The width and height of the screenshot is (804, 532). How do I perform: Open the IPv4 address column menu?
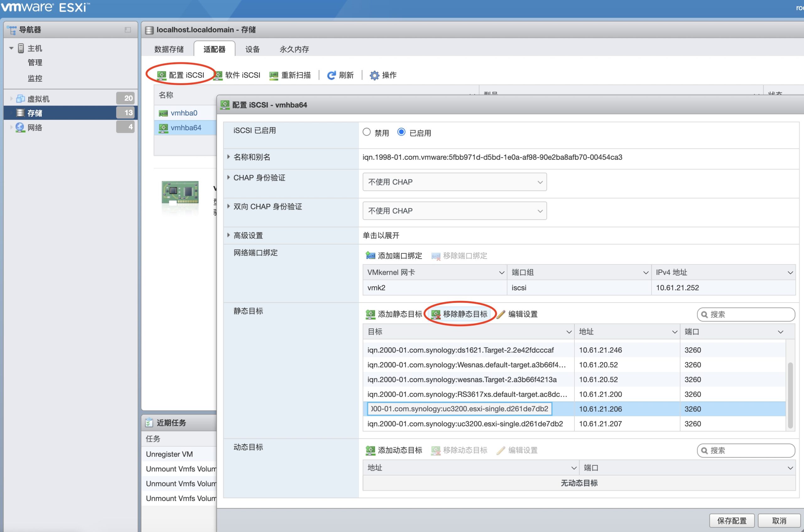(790, 272)
